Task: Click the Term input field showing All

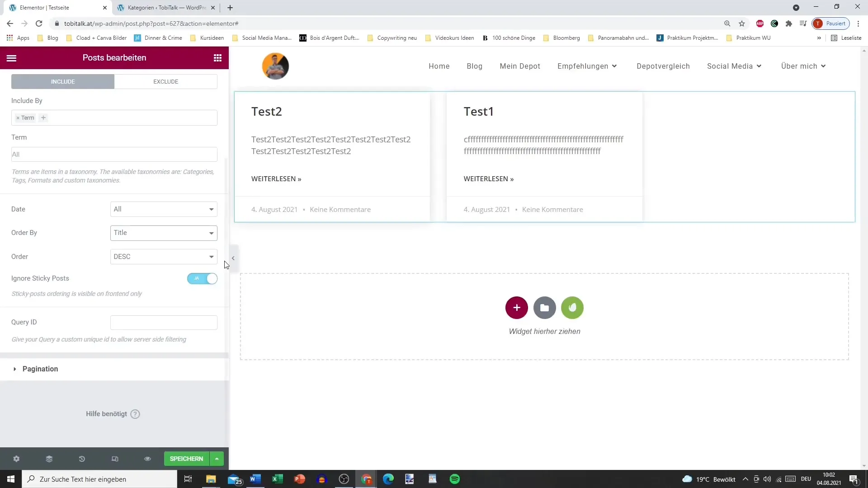Action: 114,155
